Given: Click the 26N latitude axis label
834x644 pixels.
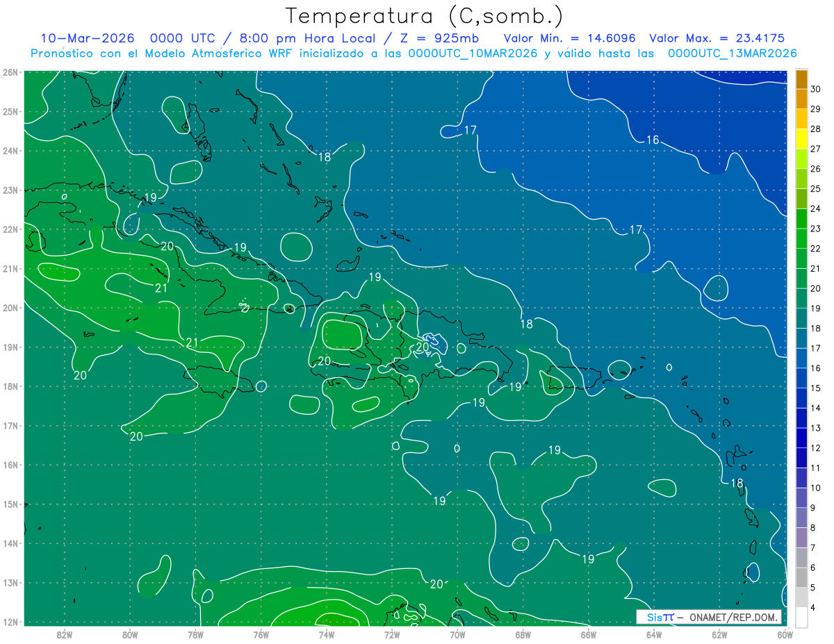Looking at the screenshot, I should pyautogui.click(x=10, y=72).
